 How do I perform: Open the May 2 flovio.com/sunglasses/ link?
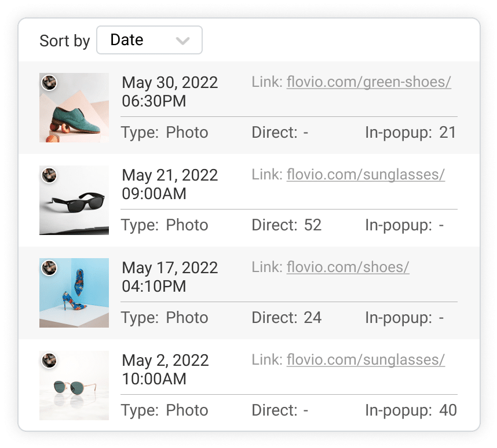click(x=366, y=360)
